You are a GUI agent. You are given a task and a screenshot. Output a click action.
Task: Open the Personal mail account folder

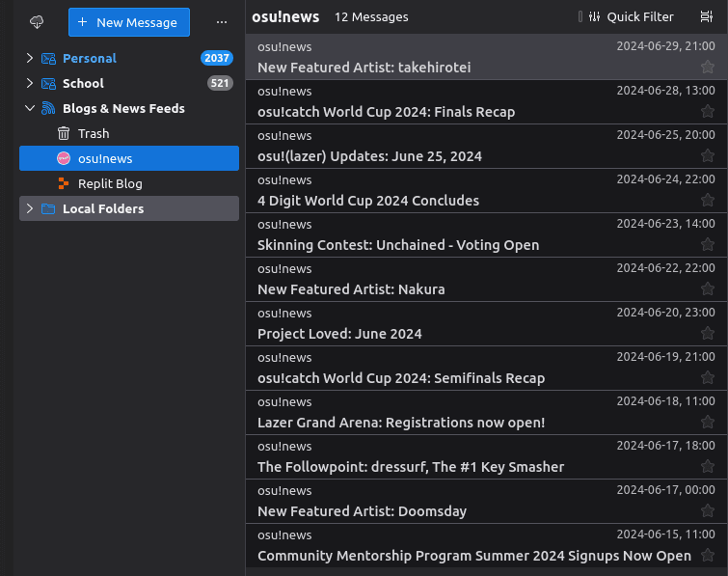(x=89, y=58)
